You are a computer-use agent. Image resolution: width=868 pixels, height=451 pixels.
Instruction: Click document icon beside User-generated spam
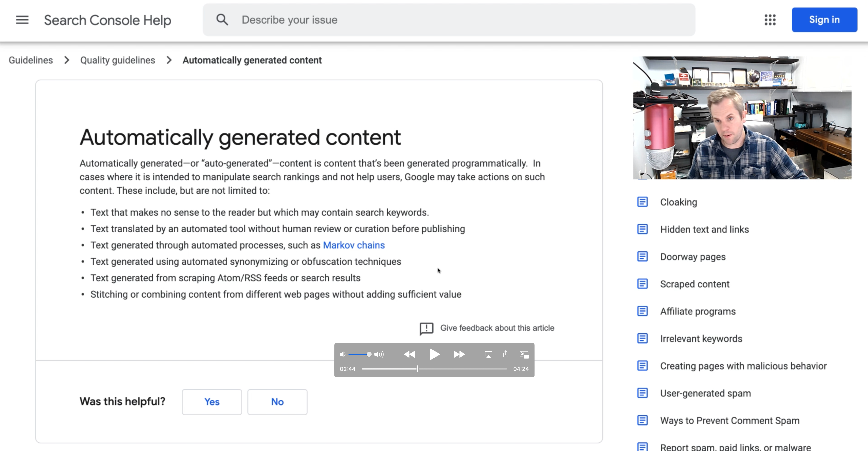point(642,393)
